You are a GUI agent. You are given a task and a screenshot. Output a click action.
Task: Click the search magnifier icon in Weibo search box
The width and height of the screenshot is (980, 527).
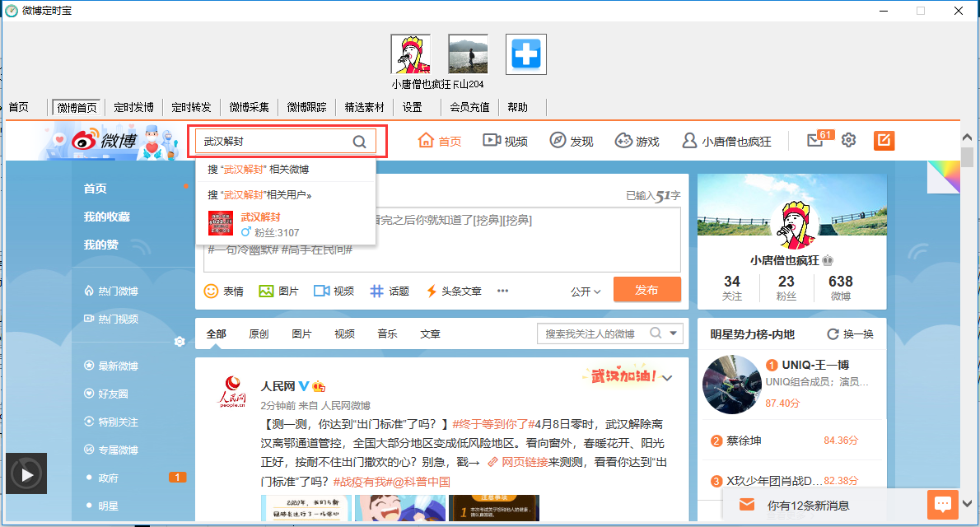point(359,142)
